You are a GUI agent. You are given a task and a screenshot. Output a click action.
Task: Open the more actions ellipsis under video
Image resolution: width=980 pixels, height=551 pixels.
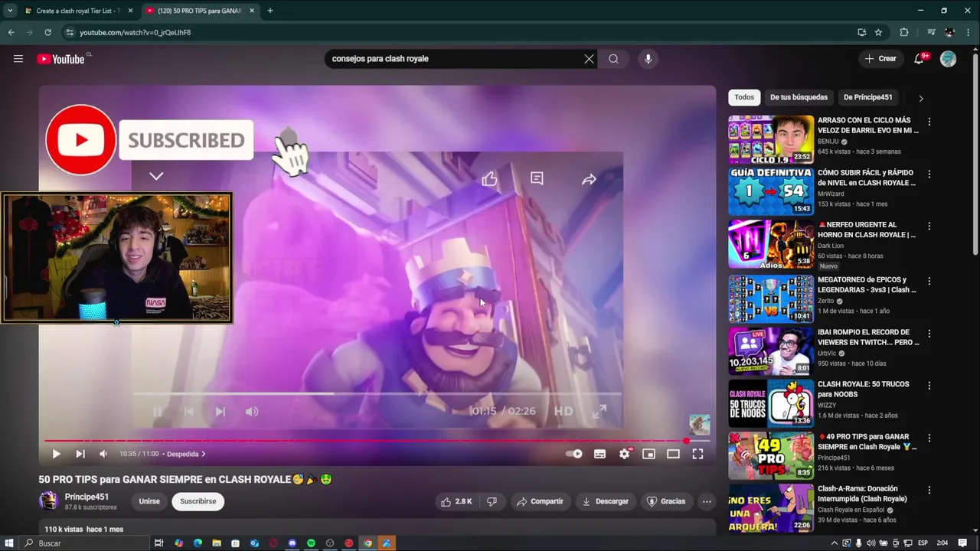(707, 501)
